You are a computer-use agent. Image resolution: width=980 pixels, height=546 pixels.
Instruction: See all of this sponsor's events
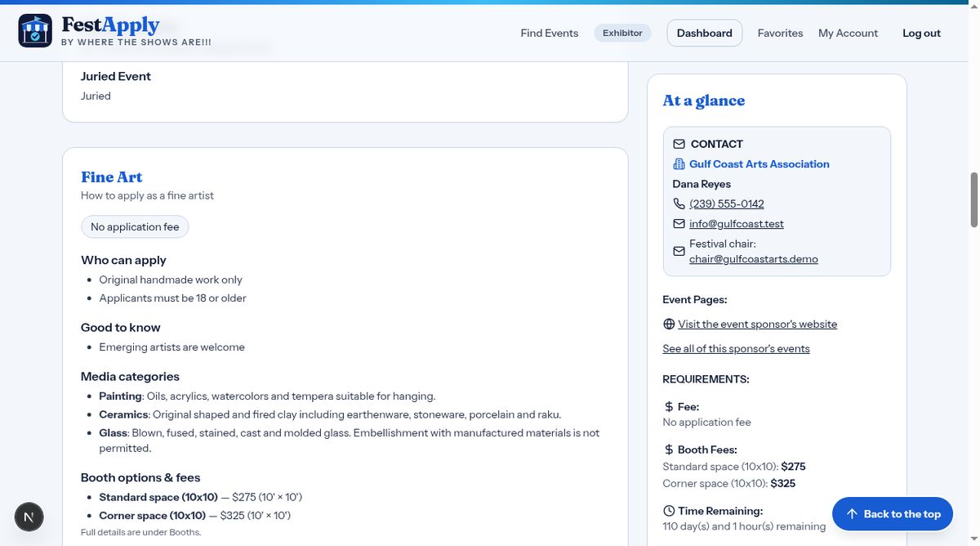pyautogui.click(x=737, y=349)
